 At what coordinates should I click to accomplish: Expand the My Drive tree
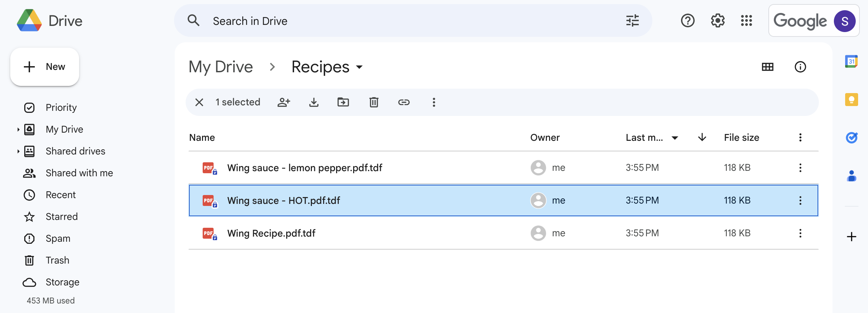(18, 130)
